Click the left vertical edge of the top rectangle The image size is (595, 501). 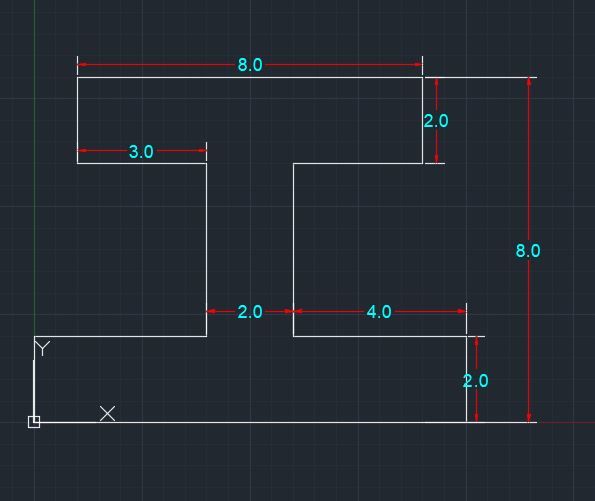click(x=77, y=121)
